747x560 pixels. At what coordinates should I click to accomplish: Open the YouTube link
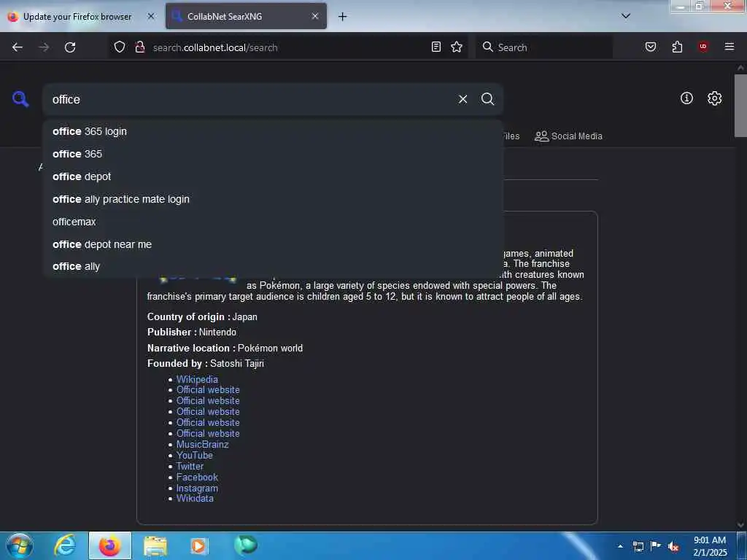click(194, 455)
